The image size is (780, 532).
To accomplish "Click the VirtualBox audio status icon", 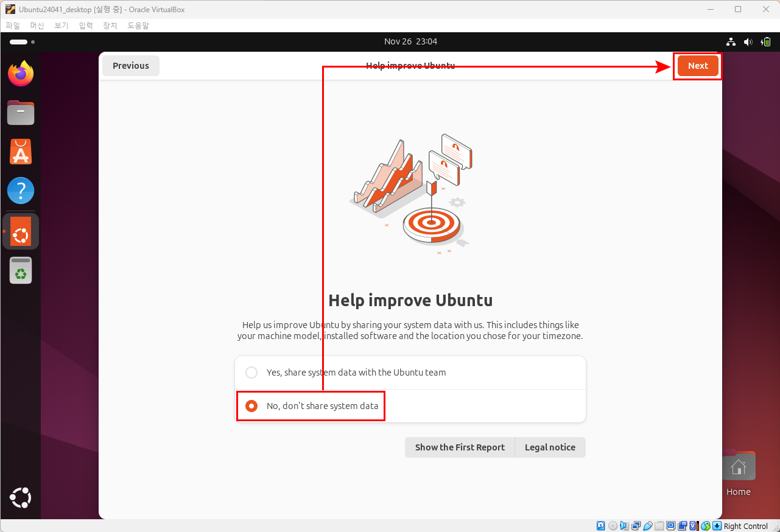I will click(624, 526).
